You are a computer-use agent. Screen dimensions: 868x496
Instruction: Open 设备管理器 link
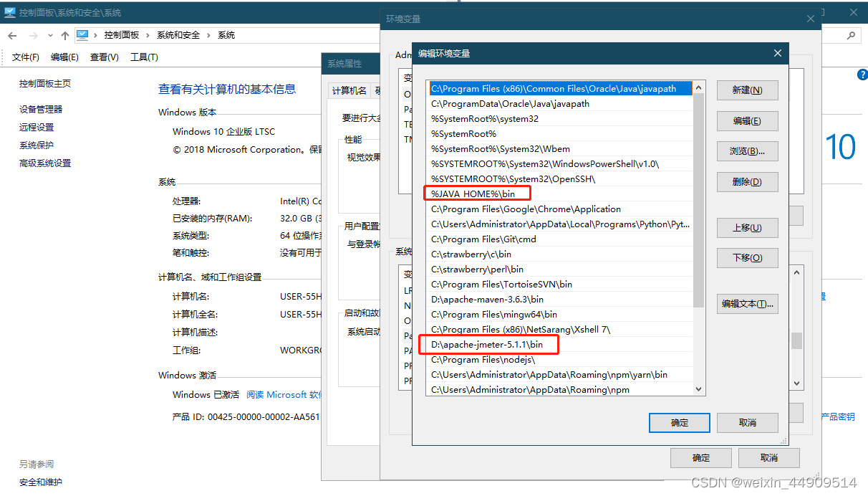point(41,109)
